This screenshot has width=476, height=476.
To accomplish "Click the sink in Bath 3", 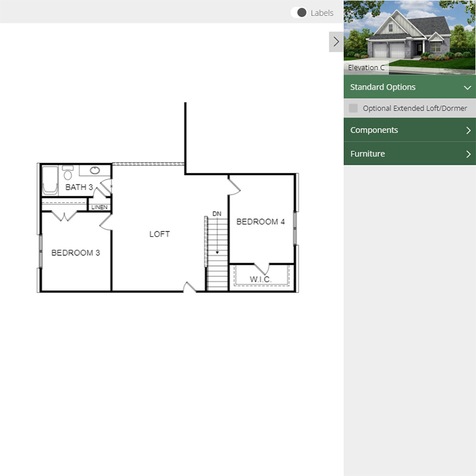I will (x=95, y=170).
